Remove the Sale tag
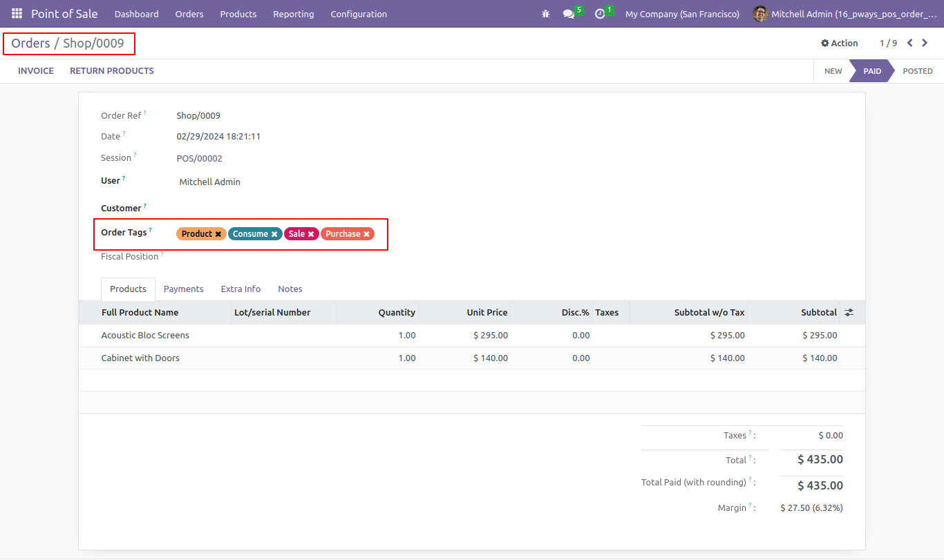 pyautogui.click(x=311, y=234)
